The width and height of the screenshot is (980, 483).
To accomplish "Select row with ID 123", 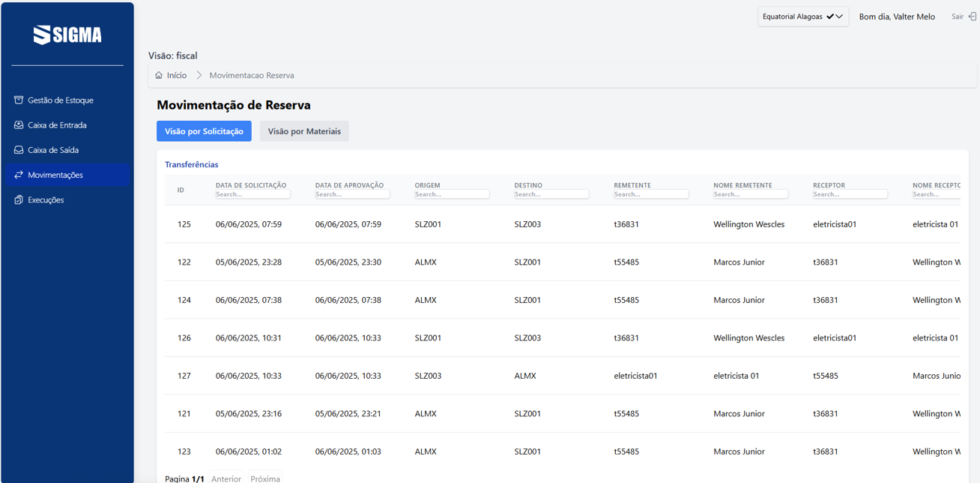I will pos(563,451).
